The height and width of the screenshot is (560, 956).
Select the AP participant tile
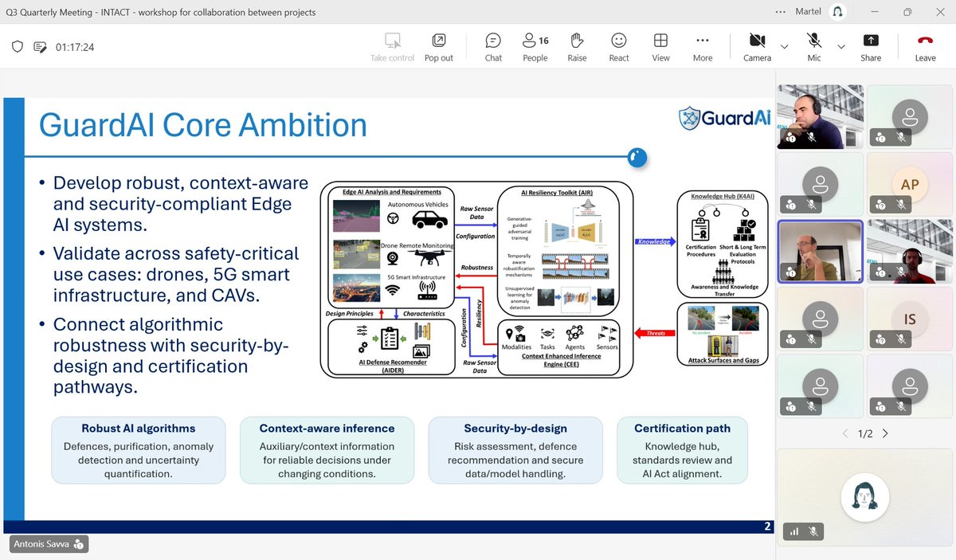pos(909,184)
